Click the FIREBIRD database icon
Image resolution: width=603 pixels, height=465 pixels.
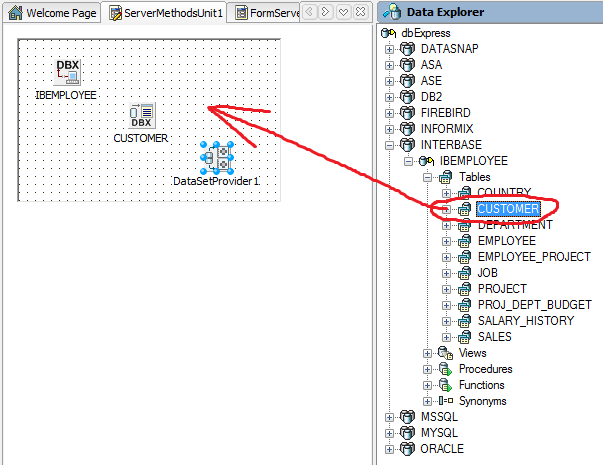click(407, 113)
